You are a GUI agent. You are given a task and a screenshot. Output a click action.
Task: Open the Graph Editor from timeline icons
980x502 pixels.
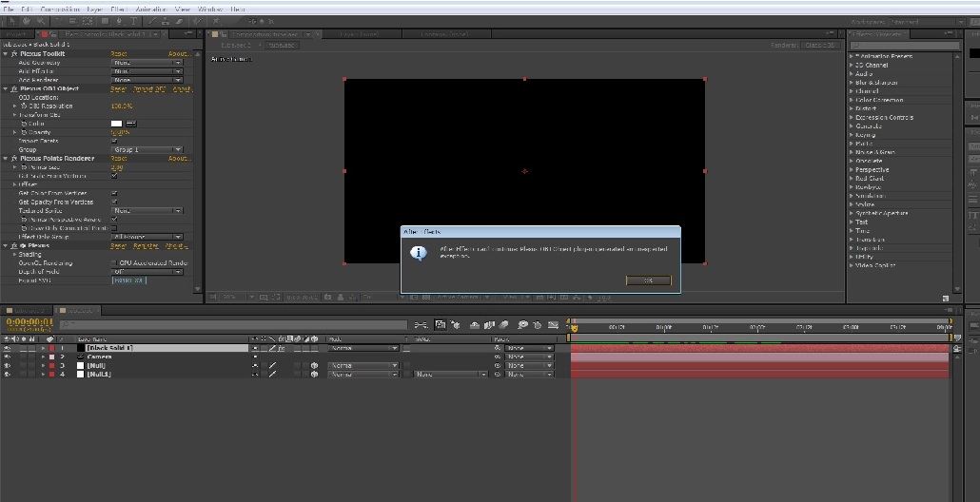click(553, 324)
